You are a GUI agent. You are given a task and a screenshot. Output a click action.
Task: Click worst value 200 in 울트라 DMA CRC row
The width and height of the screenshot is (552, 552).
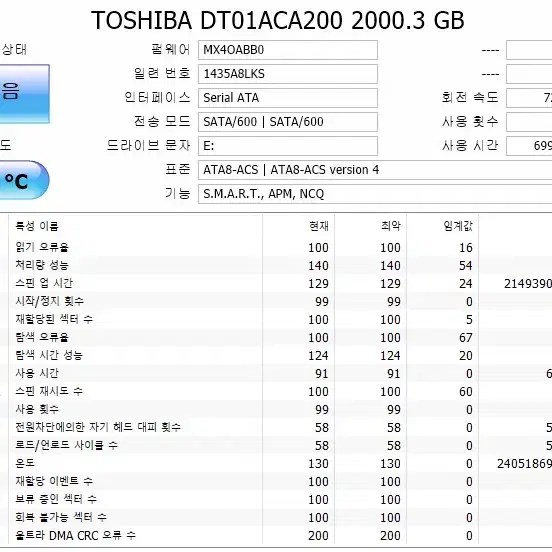pos(390,535)
